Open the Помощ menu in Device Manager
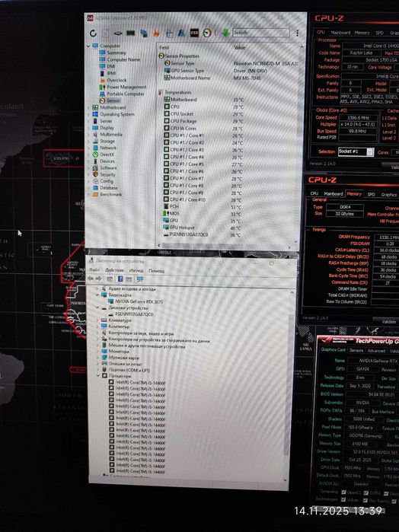This screenshot has width=399, height=532. (x=156, y=271)
